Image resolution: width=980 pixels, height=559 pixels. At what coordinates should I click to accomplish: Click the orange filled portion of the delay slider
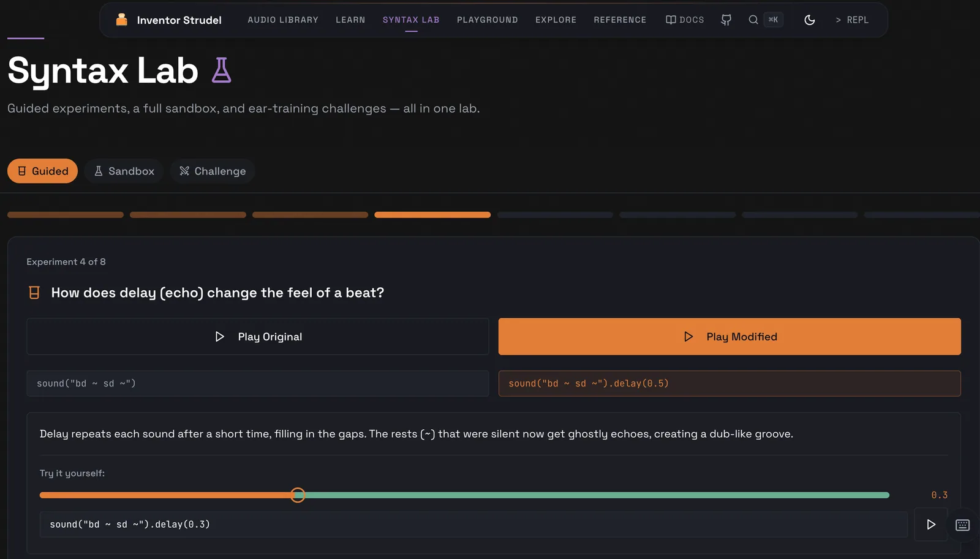(165, 495)
